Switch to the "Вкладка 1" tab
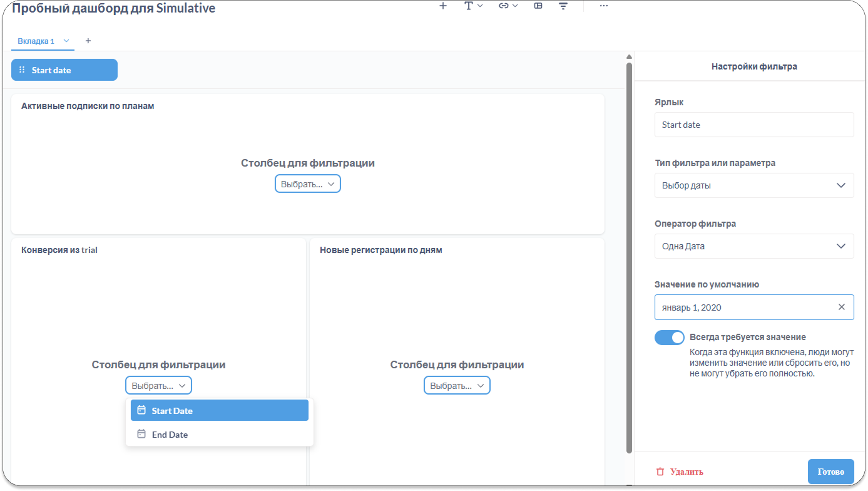Screen dimensions: 868x491 coord(36,41)
